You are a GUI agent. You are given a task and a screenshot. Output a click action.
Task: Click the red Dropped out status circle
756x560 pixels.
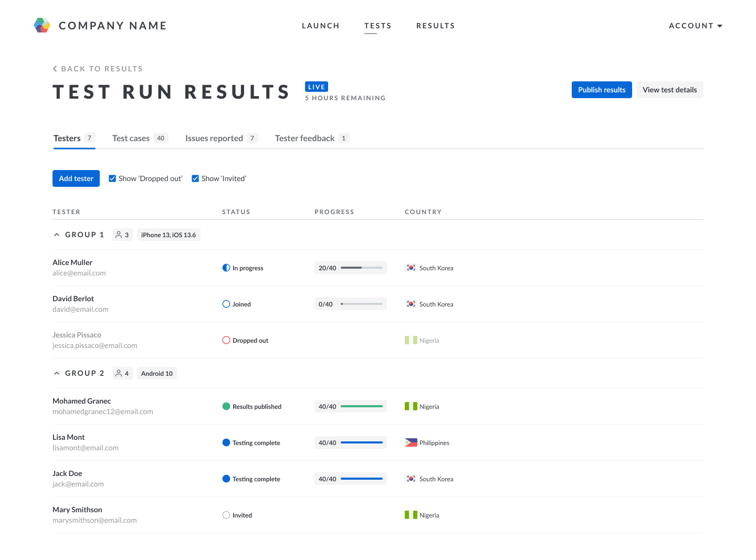point(226,340)
